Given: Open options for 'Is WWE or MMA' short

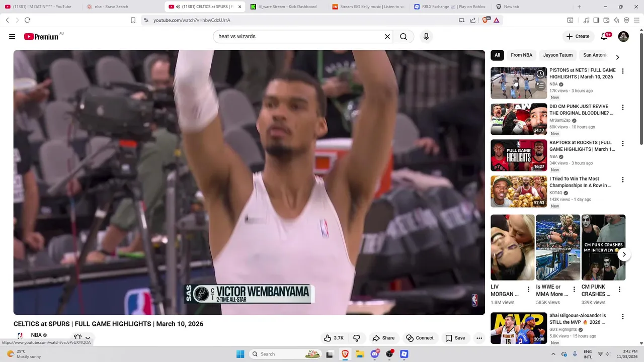Looking at the screenshot, I should [574, 289].
